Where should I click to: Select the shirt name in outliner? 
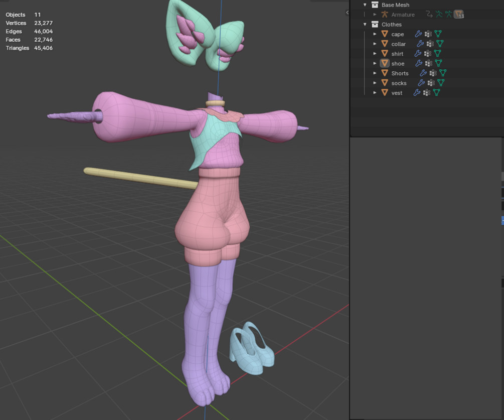coord(397,54)
